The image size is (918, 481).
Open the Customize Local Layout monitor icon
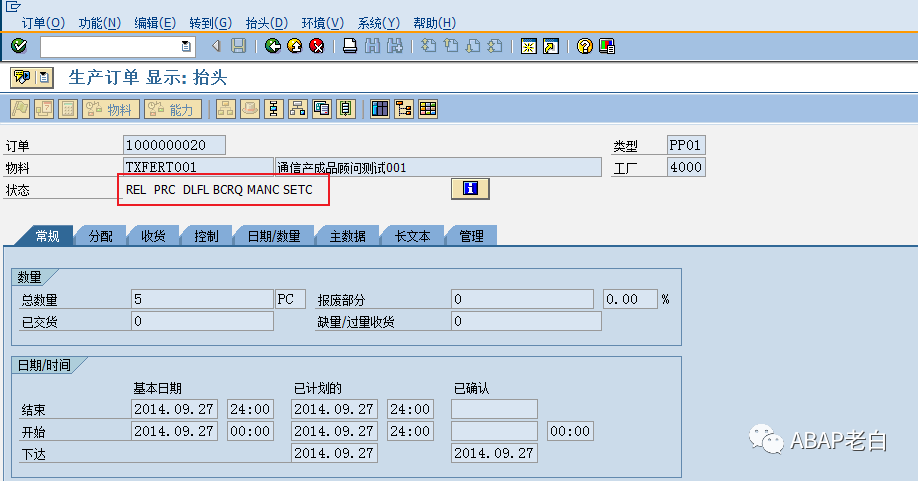[607, 46]
